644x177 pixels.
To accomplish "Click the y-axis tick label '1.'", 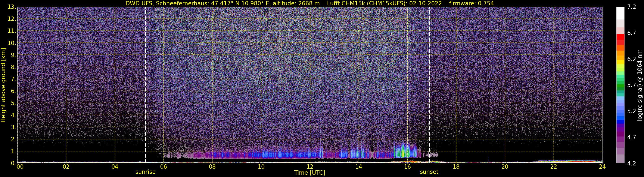I will point(13,151).
